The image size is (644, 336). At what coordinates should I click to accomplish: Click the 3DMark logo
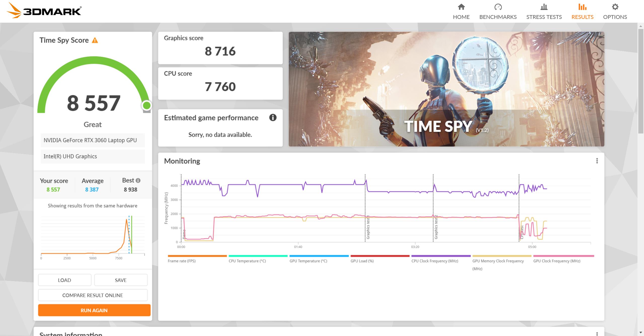(x=44, y=11)
